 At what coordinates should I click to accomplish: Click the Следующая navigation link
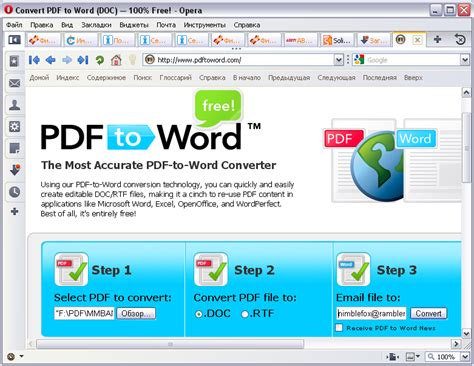point(336,78)
